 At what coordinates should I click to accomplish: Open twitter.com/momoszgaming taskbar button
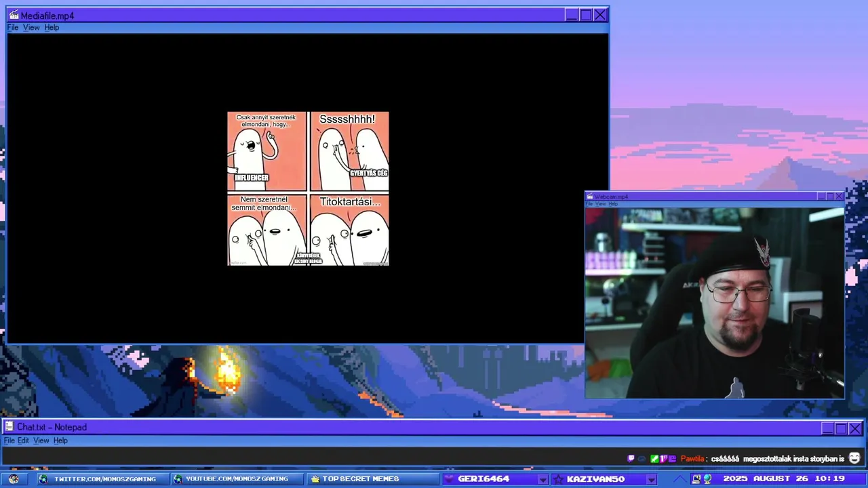tap(102, 479)
